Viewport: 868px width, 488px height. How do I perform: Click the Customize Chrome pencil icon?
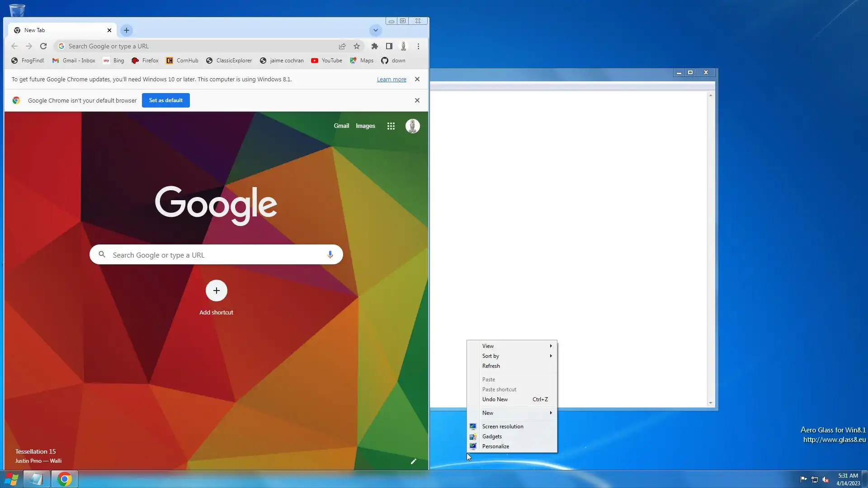point(413,461)
